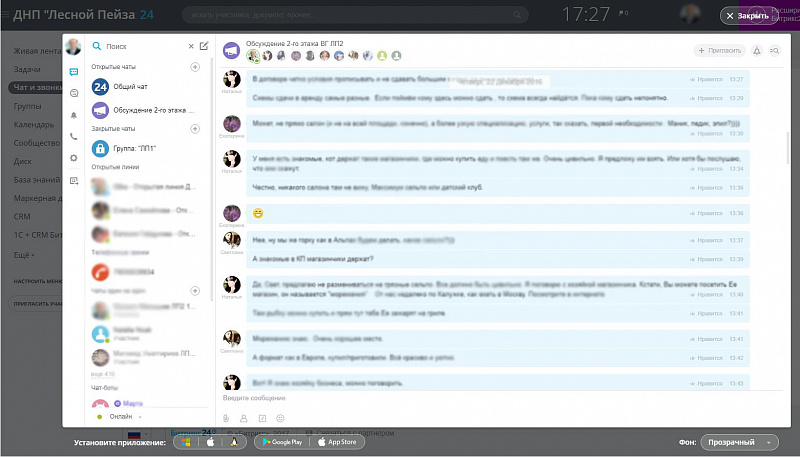Attach a file with the paperclip icon
Screen dimensions: 800x457
coord(226,418)
